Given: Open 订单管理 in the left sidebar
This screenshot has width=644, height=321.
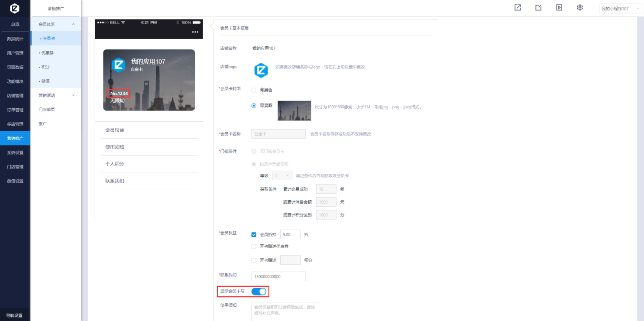Looking at the screenshot, I should 15,110.
